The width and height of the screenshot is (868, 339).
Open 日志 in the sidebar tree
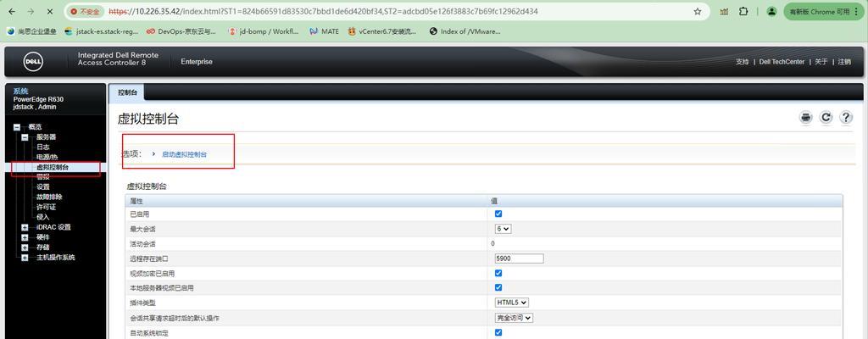[x=43, y=147]
